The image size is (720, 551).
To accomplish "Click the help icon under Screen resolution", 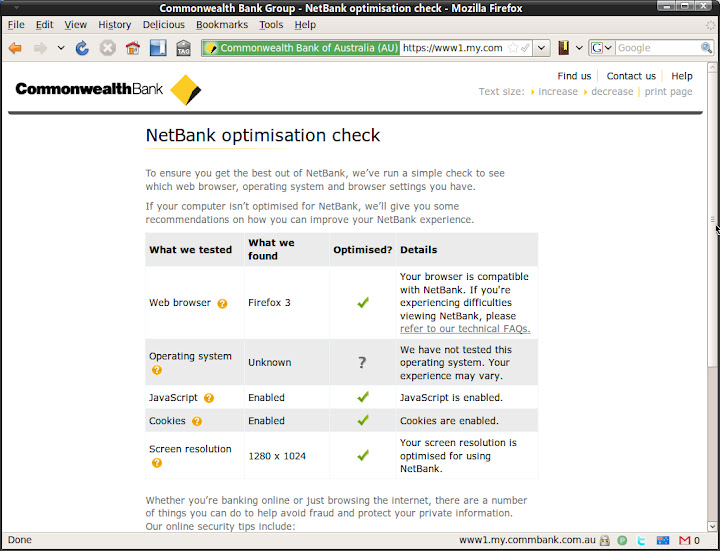I will pyautogui.click(x=157, y=463).
